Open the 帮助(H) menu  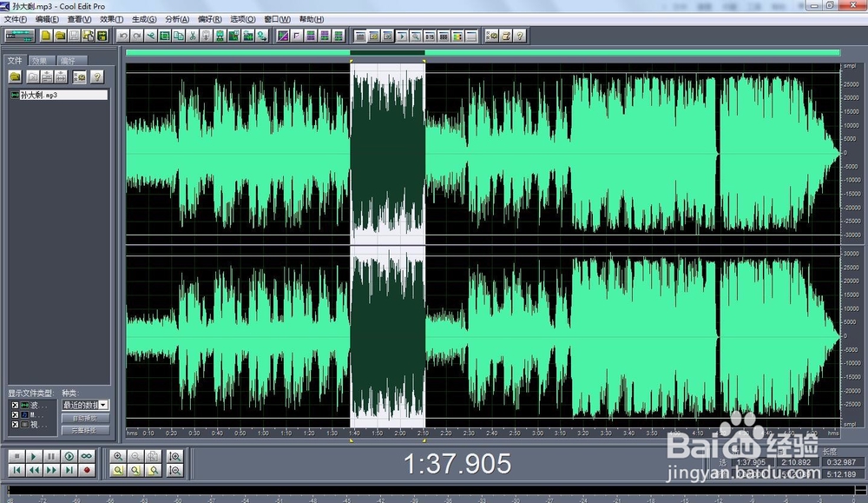311,19
